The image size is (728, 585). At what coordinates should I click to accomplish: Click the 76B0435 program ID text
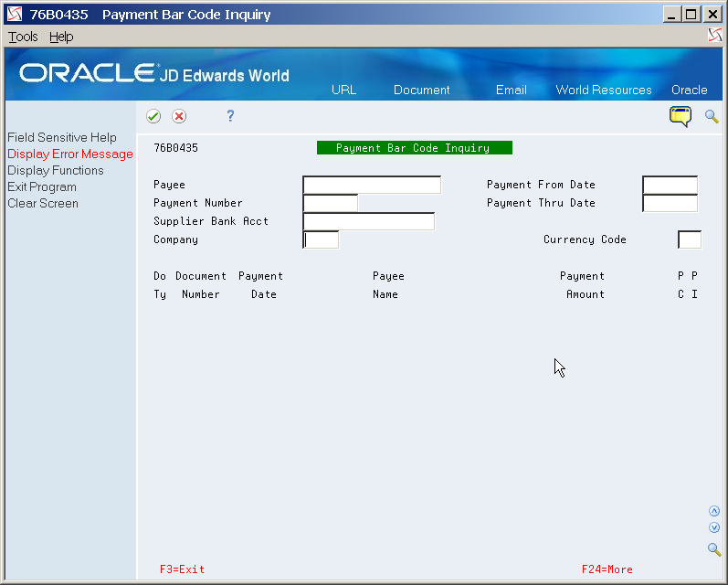tap(176, 148)
